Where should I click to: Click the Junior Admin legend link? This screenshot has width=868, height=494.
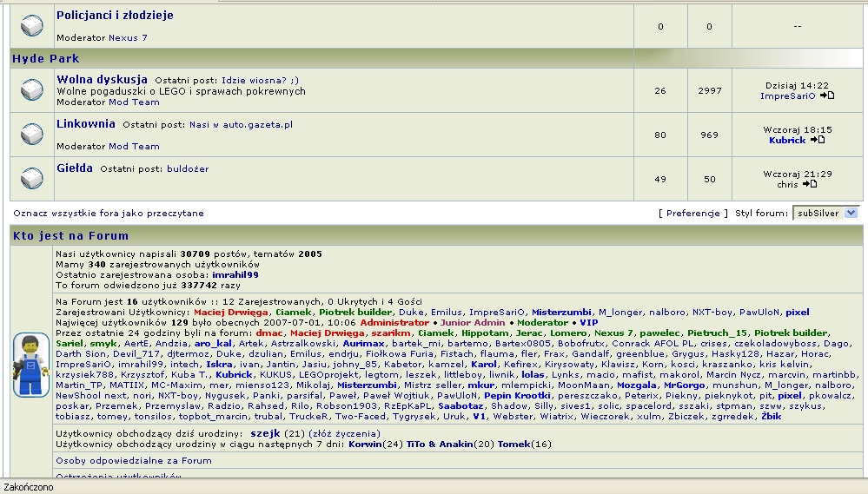473,322
